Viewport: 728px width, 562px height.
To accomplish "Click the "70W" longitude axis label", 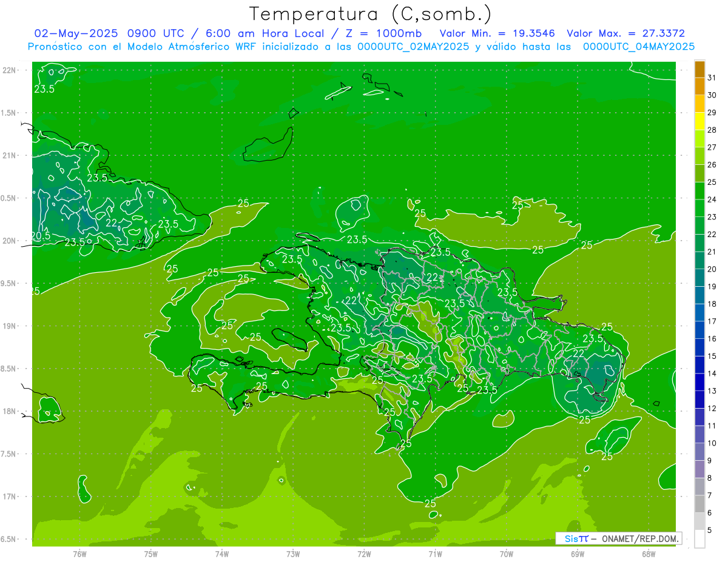I will tap(507, 554).
